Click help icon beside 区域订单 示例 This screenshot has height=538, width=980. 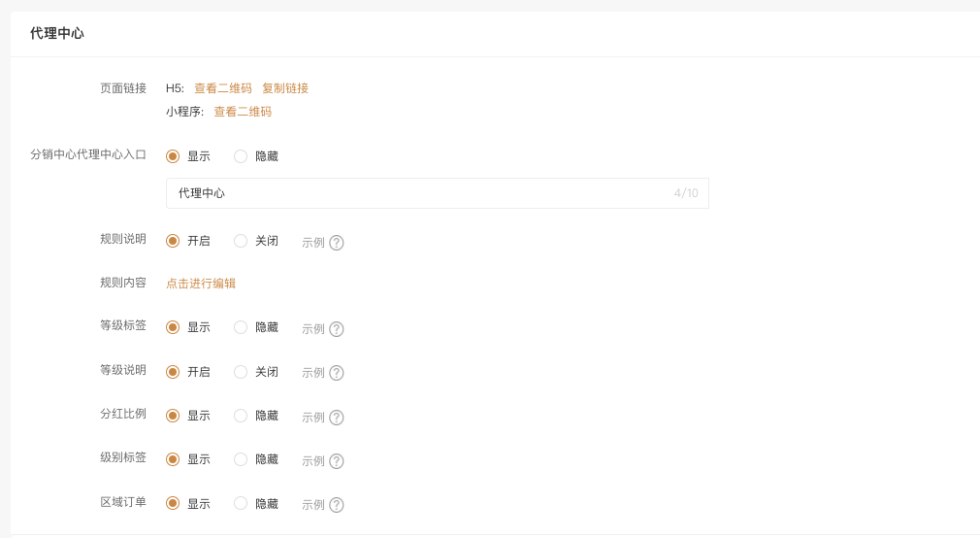point(337,505)
